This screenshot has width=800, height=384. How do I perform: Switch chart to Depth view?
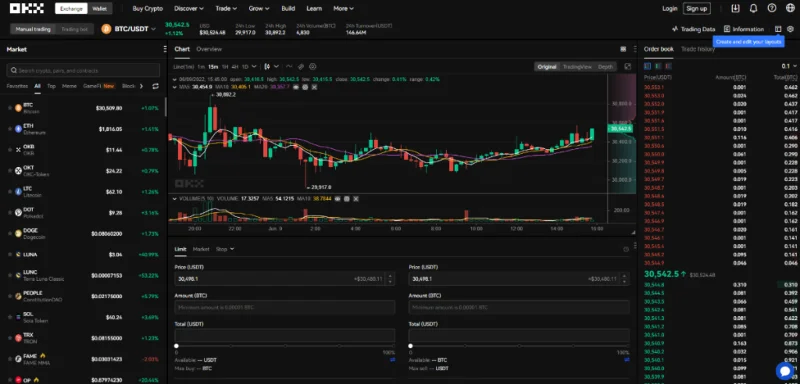coord(606,67)
